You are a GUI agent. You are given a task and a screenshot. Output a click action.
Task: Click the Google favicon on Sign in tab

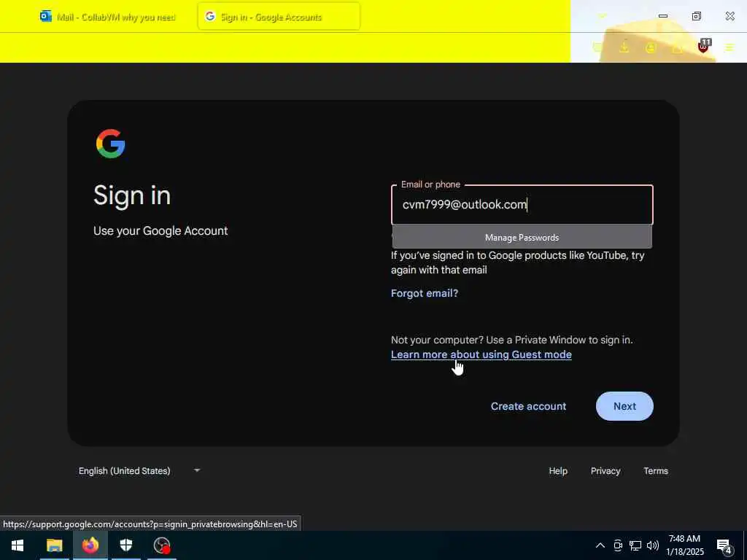click(210, 16)
